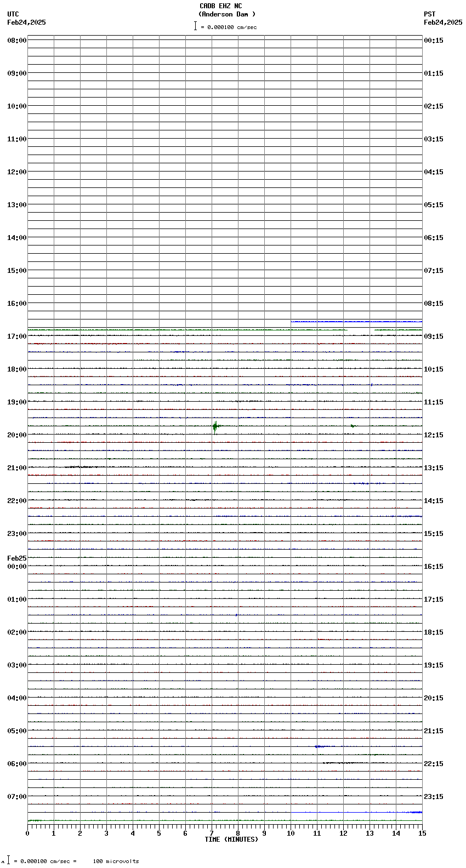Click the '0' minute axis tick label
This screenshot has height=868, width=466.
[x=27, y=833]
